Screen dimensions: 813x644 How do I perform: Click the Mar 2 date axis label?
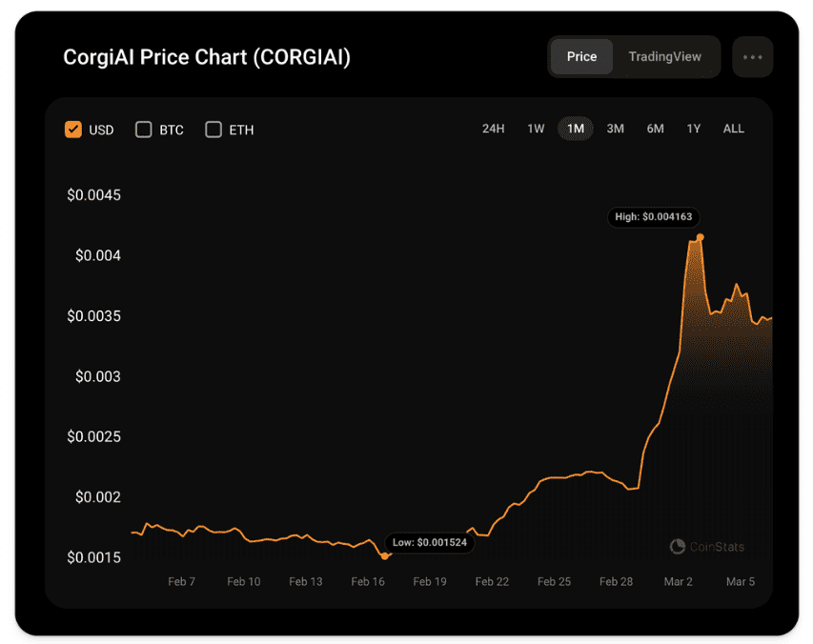coord(679,582)
